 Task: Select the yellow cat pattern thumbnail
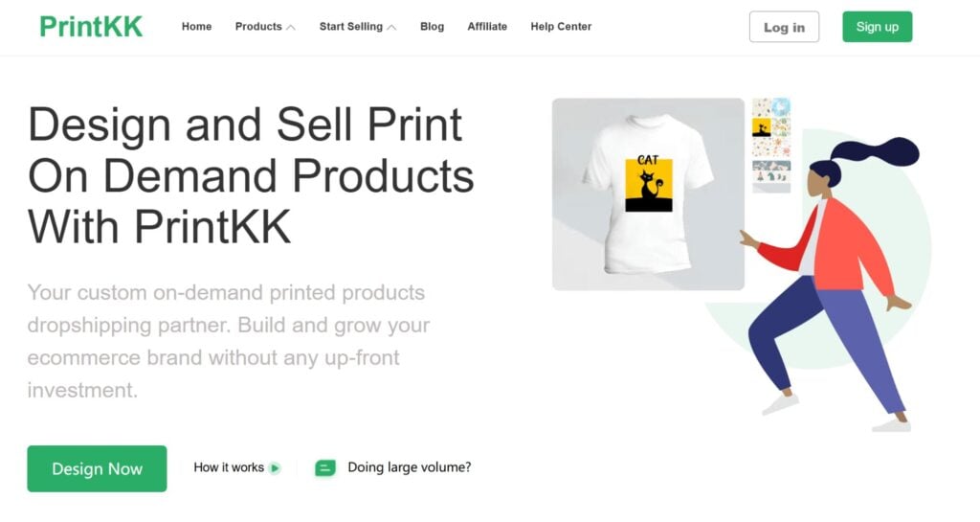point(762,128)
